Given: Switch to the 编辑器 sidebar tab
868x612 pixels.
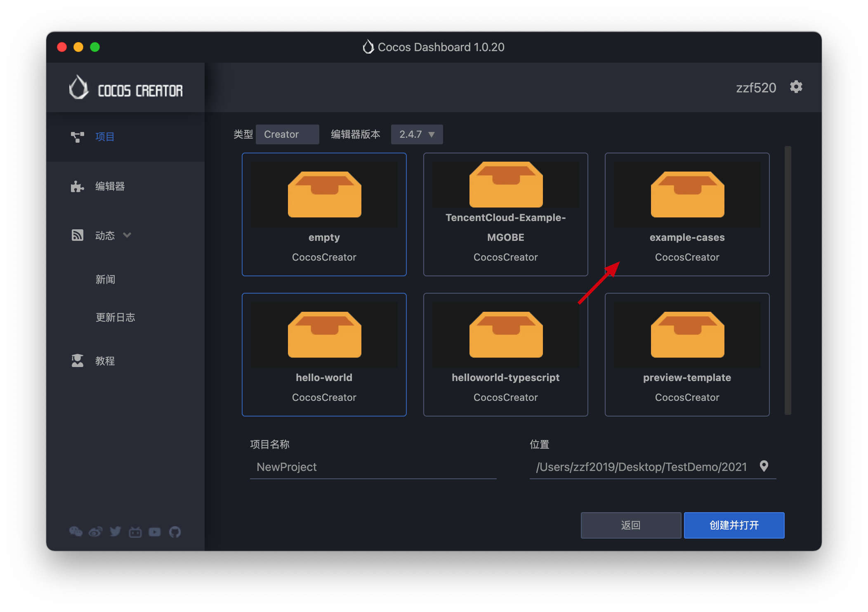Looking at the screenshot, I should coord(110,186).
